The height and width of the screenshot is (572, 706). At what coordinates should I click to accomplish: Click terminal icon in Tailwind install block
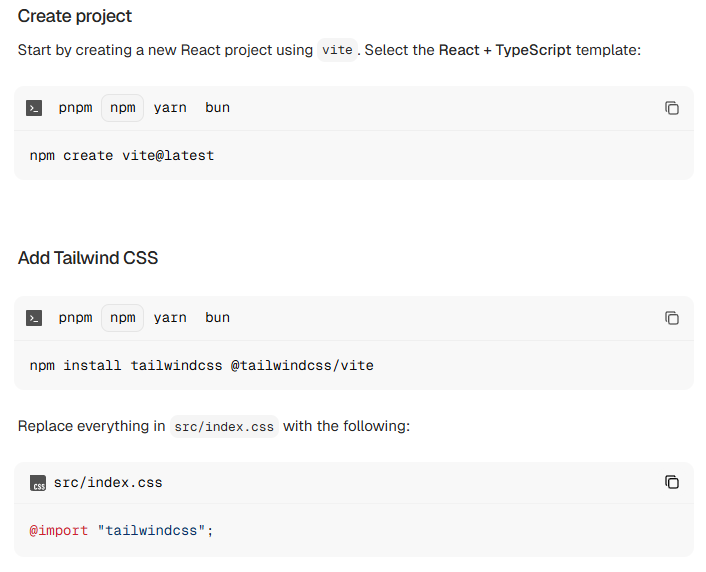(x=35, y=318)
